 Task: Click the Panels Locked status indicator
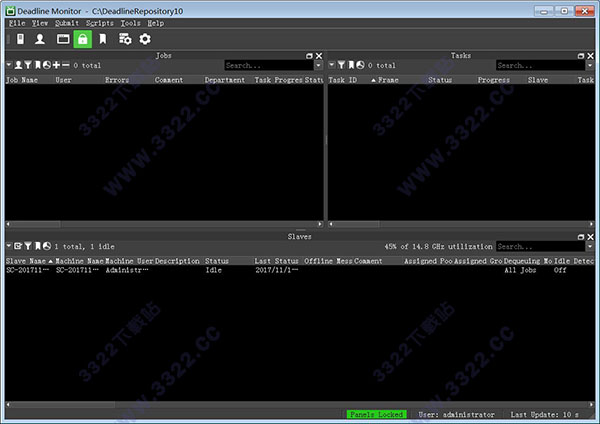point(377,414)
